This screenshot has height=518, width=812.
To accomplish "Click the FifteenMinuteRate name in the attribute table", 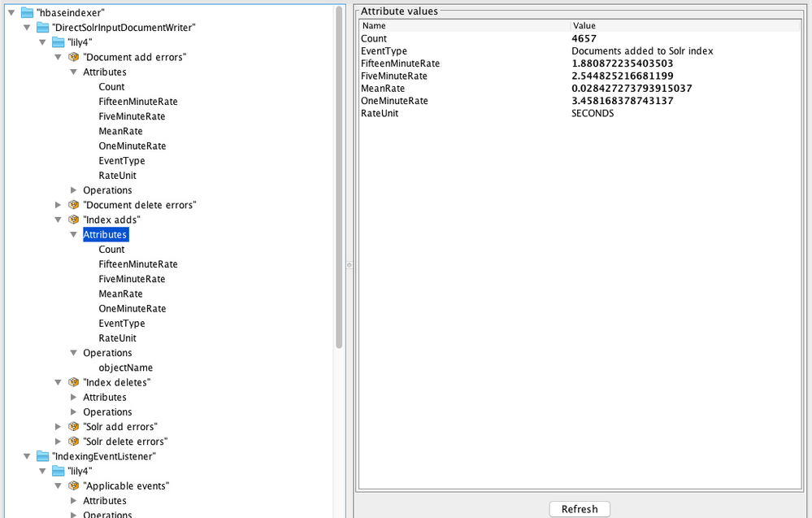I will pos(400,63).
